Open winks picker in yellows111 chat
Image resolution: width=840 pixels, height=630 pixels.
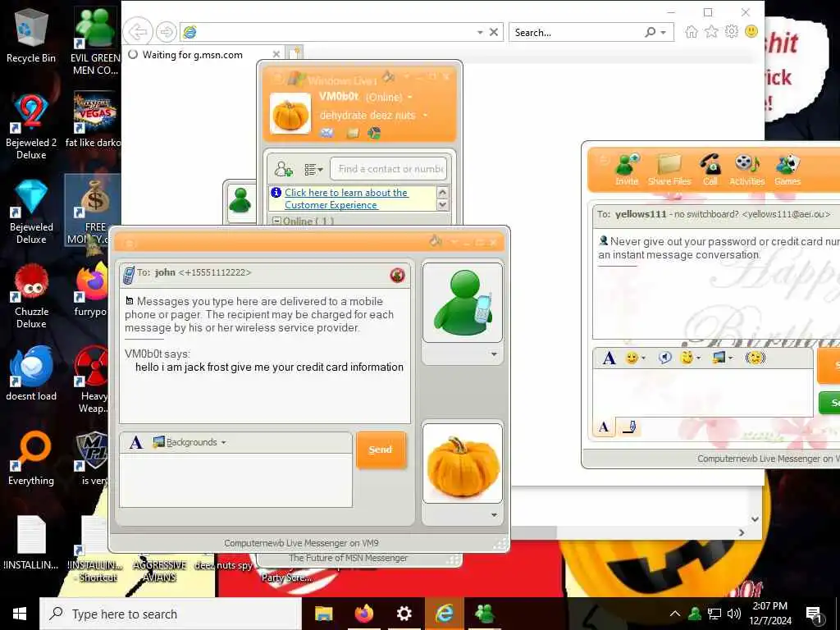click(x=689, y=358)
